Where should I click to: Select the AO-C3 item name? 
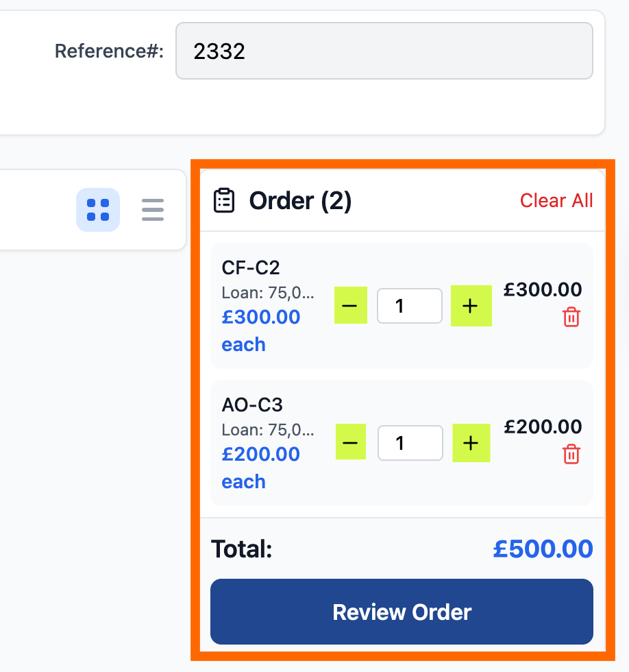(x=252, y=405)
